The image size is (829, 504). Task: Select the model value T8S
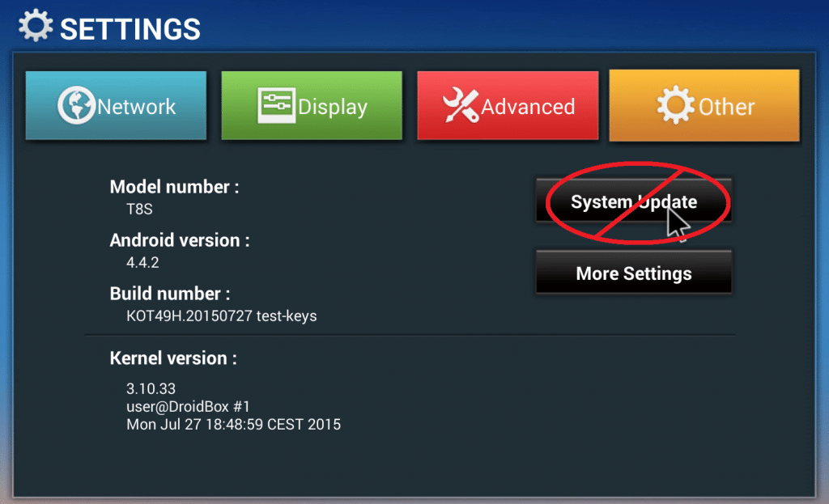click(139, 210)
